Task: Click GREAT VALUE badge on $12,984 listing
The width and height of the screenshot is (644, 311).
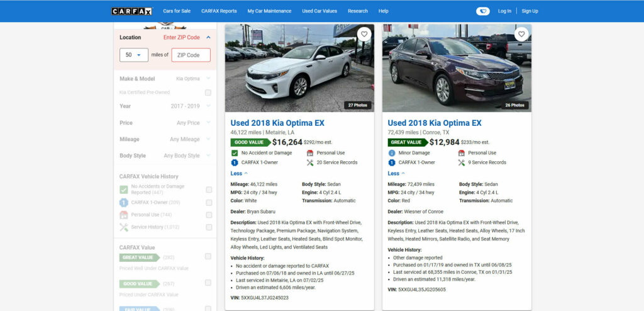Action: (x=408, y=142)
